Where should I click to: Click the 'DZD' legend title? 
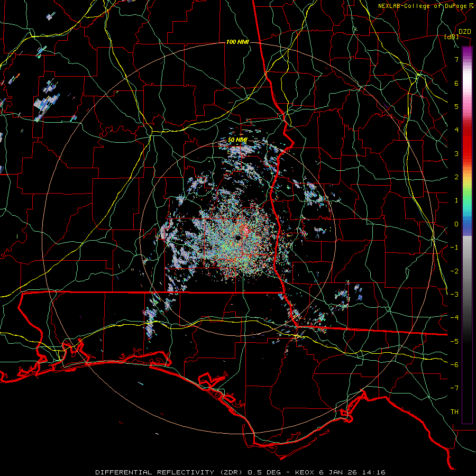pyautogui.click(x=464, y=32)
